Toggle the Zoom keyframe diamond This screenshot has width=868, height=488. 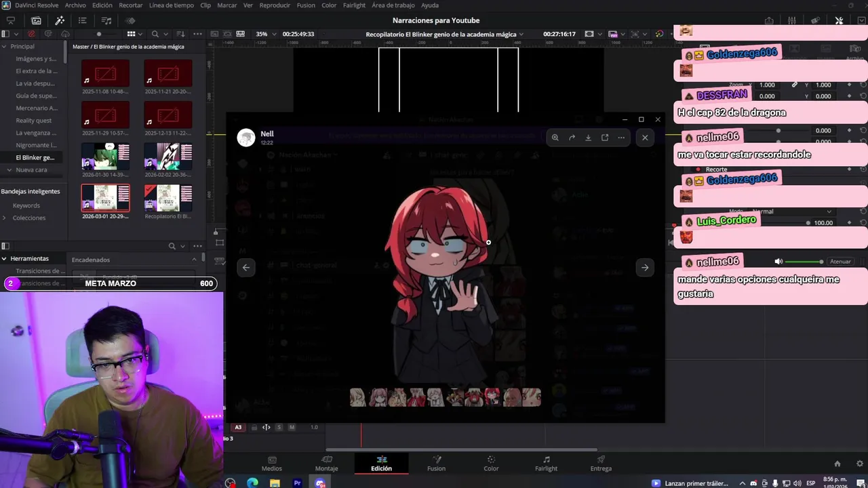[x=849, y=85]
